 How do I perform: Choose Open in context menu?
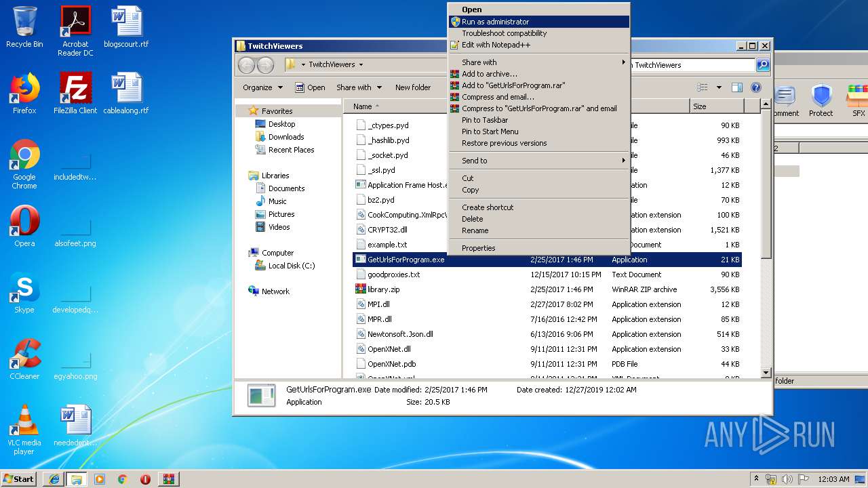click(539, 9)
